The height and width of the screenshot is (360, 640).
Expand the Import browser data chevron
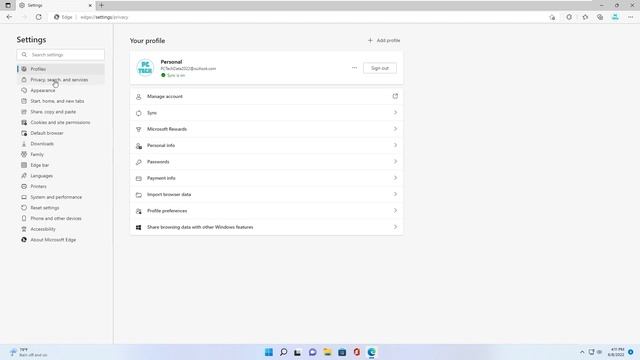[395, 194]
